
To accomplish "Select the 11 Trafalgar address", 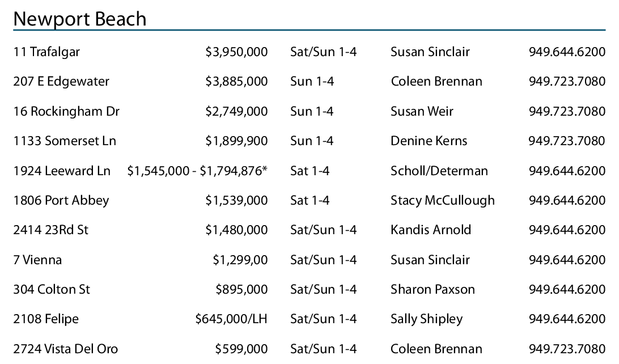I will pyautogui.click(x=46, y=52).
